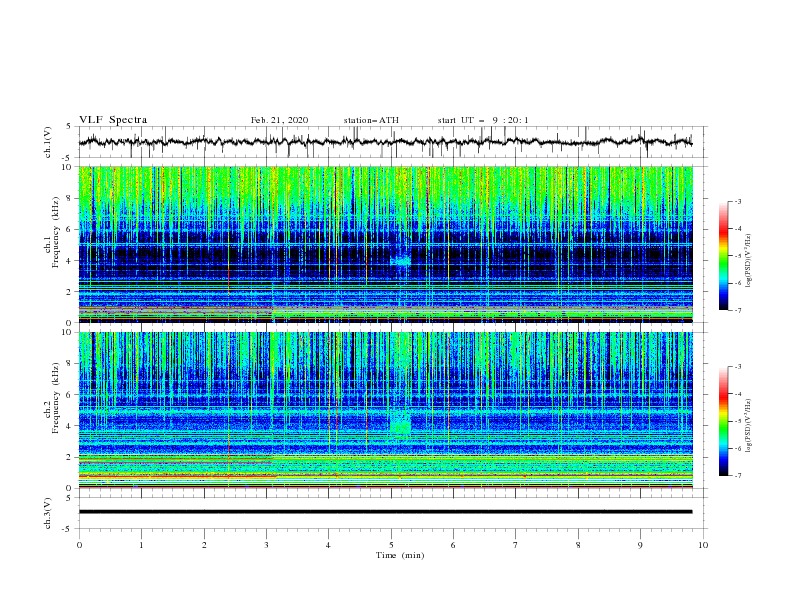The image size is (792, 612).
Task: Click the "VLF Spectra" title text
Action: point(113,120)
